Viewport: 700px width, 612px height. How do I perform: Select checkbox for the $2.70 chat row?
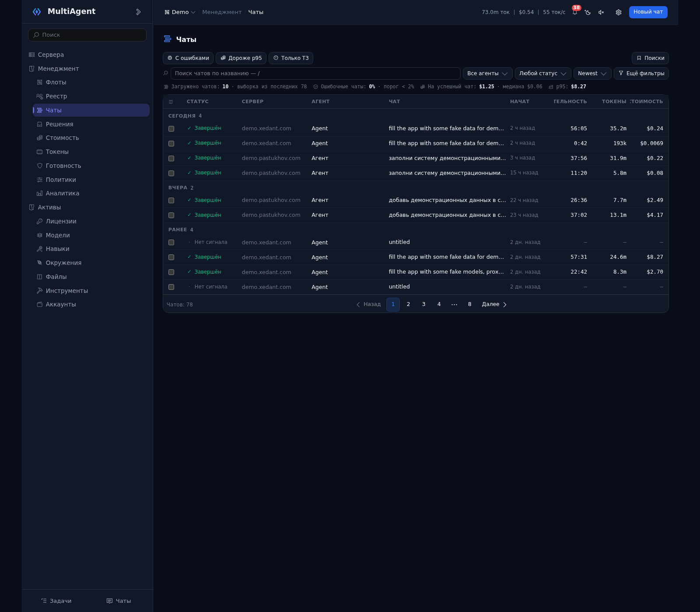point(171,272)
